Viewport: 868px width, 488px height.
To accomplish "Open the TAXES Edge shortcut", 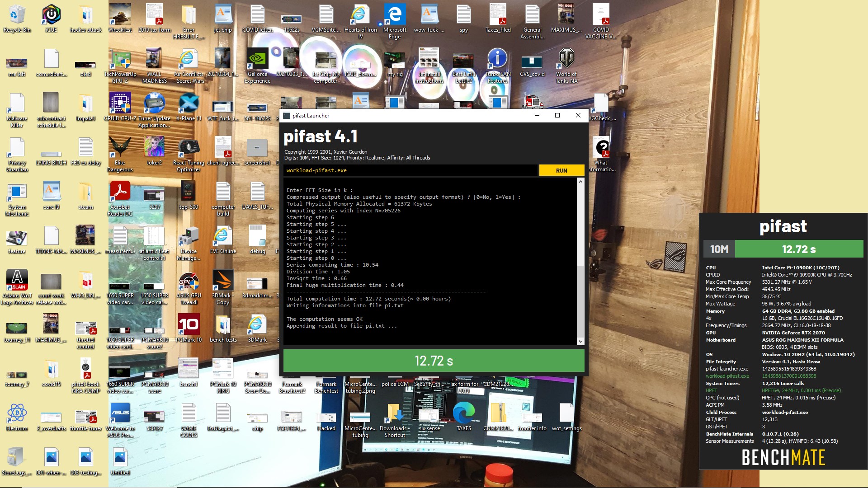I will [463, 417].
